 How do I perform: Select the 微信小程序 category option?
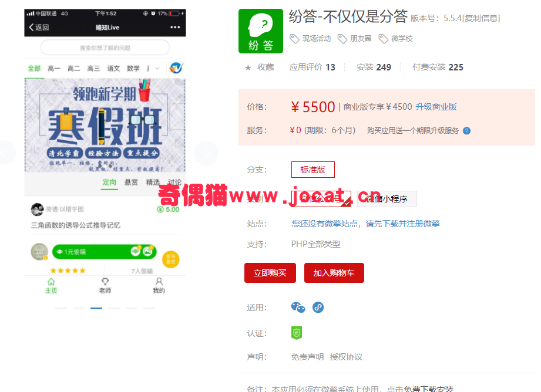[x=387, y=198]
